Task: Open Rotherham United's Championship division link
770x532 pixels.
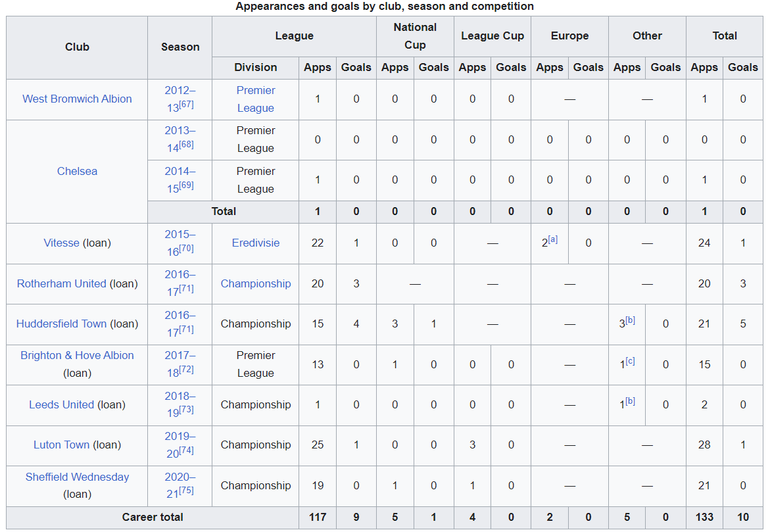Action: pos(255,284)
